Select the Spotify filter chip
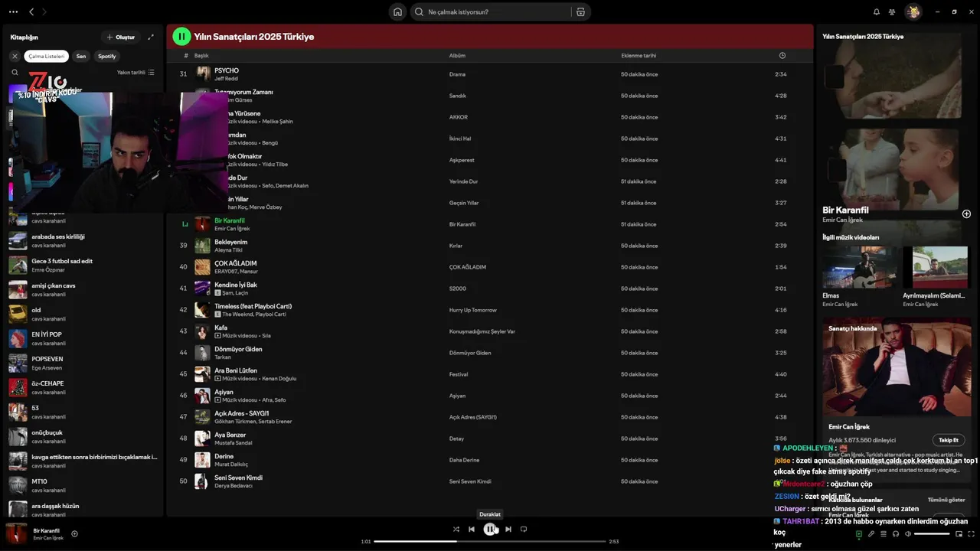Screen dimensions: 980x551 click(107, 56)
